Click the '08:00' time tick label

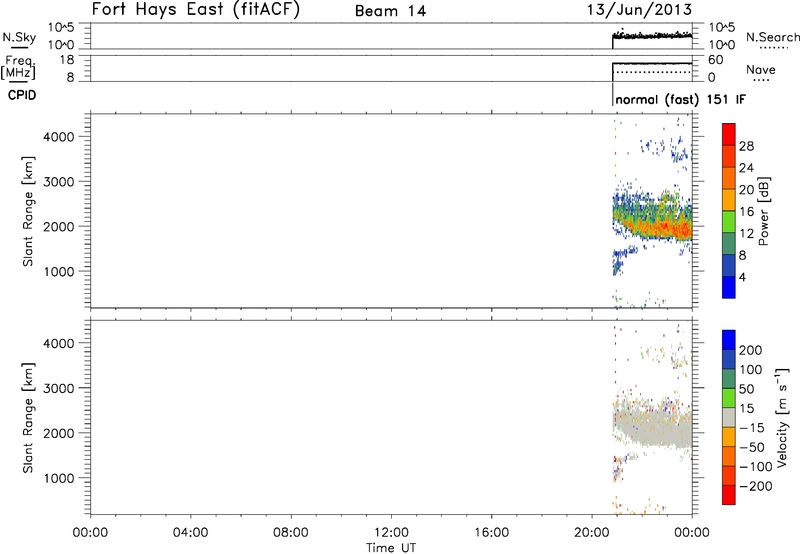click(x=291, y=533)
